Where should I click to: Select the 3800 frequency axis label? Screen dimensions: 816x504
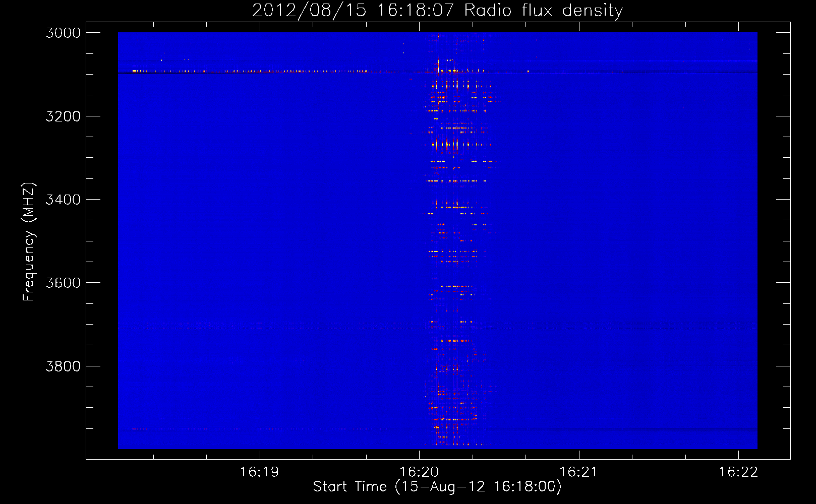click(x=63, y=366)
